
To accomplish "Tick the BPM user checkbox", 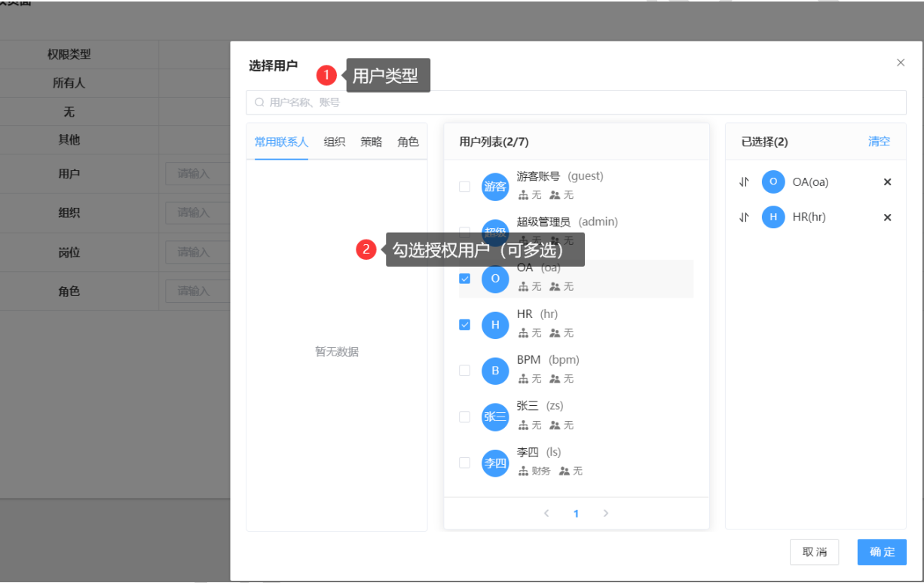I will tap(464, 371).
